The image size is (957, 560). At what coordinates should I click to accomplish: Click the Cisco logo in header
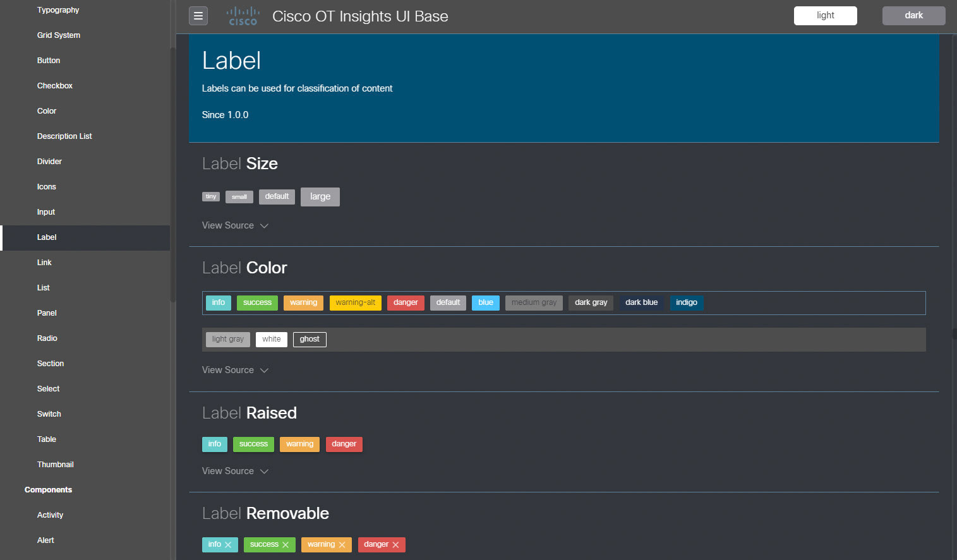243,16
